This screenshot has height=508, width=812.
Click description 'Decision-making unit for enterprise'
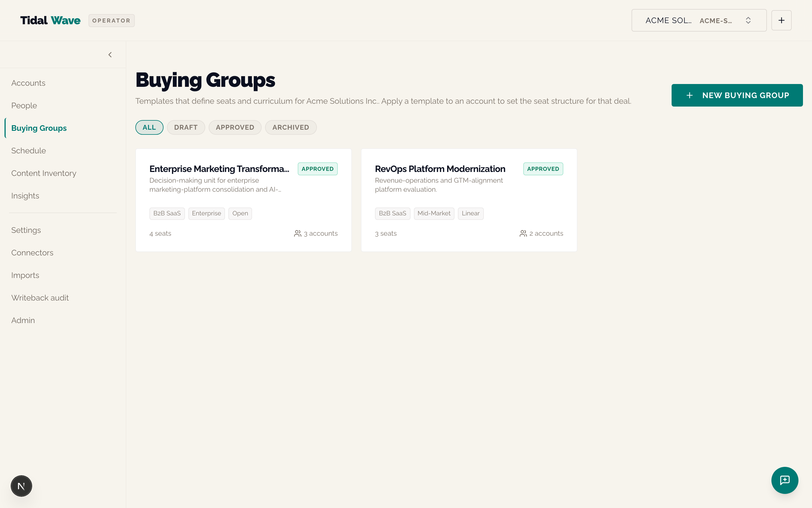click(x=204, y=180)
